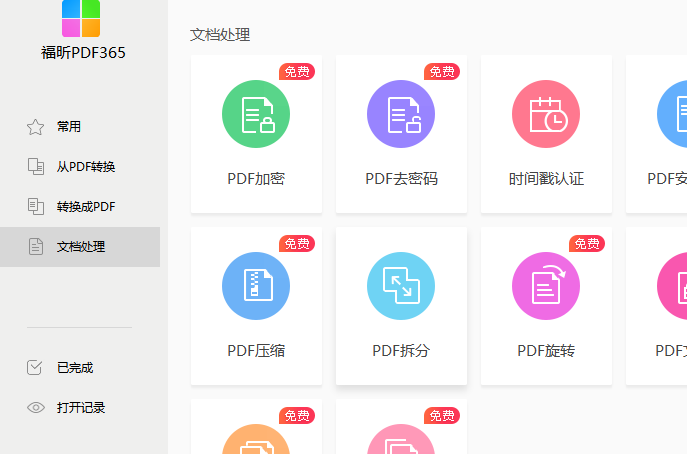Click the orange icon in bottom row card
687x454 pixels.
click(256, 439)
